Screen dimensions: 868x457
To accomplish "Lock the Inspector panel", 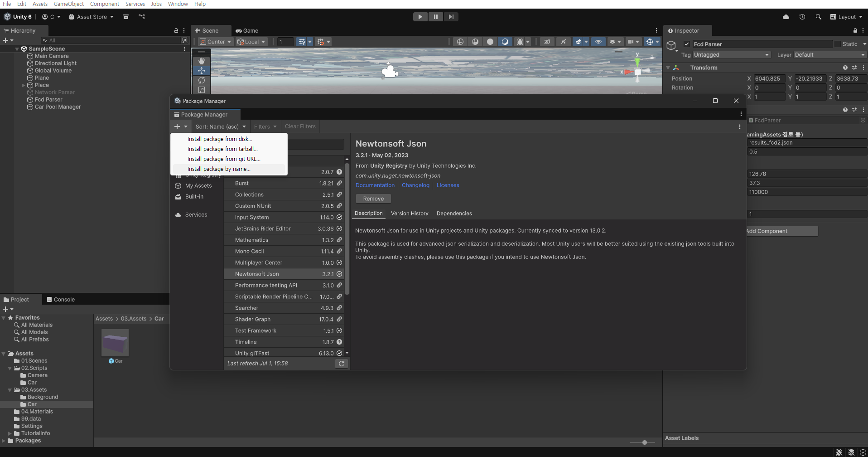I will click(x=855, y=30).
